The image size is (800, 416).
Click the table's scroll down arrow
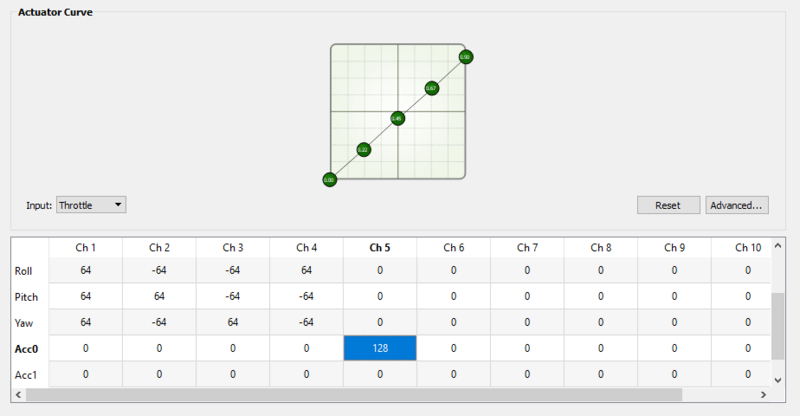tap(778, 380)
